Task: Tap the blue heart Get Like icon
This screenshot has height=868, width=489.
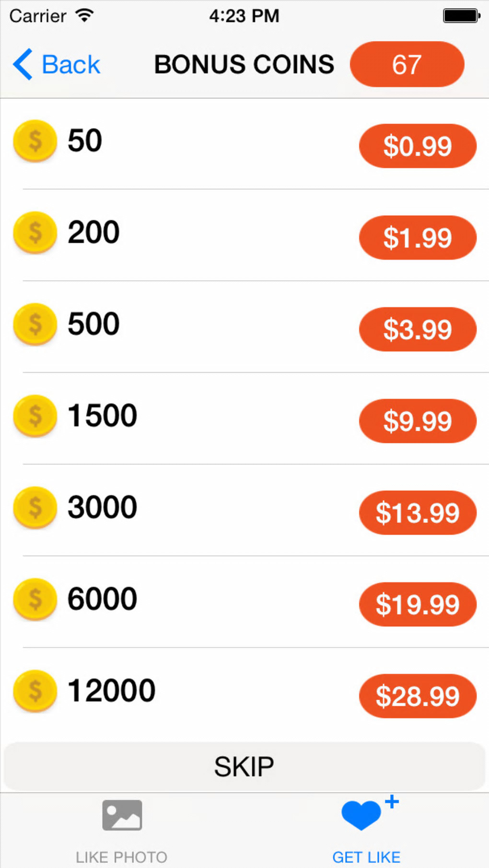Action: point(362,815)
